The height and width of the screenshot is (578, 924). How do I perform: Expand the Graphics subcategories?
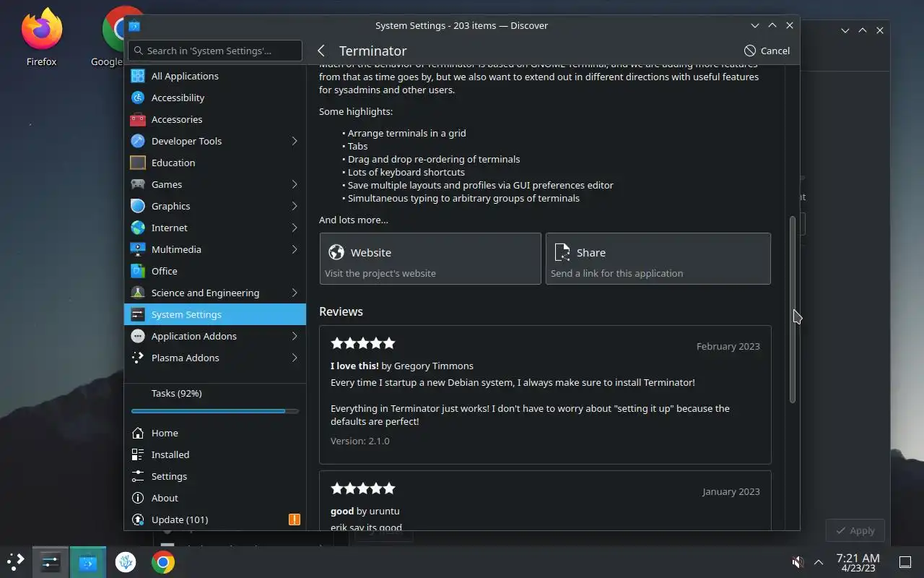click(295, 206)
